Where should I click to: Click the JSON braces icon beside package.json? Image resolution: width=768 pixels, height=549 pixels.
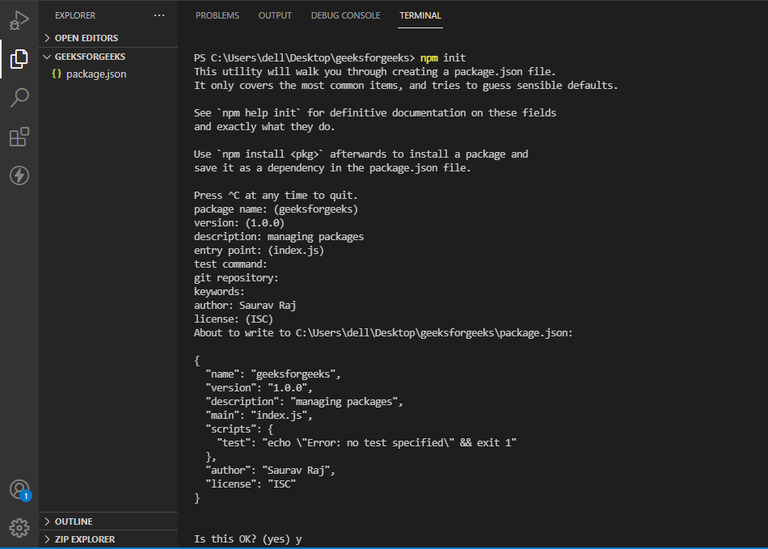57,74
